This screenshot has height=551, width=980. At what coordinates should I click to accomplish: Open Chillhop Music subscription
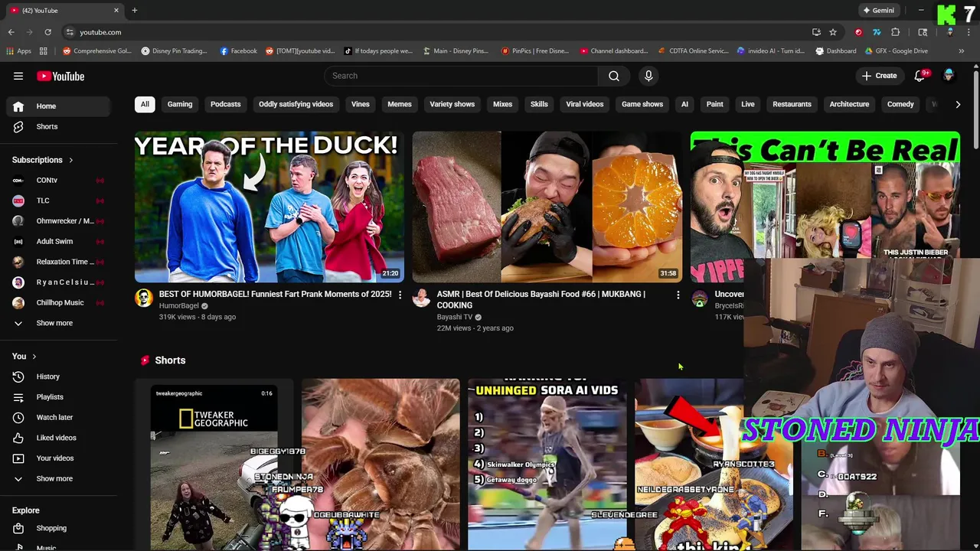click(58, 302)
